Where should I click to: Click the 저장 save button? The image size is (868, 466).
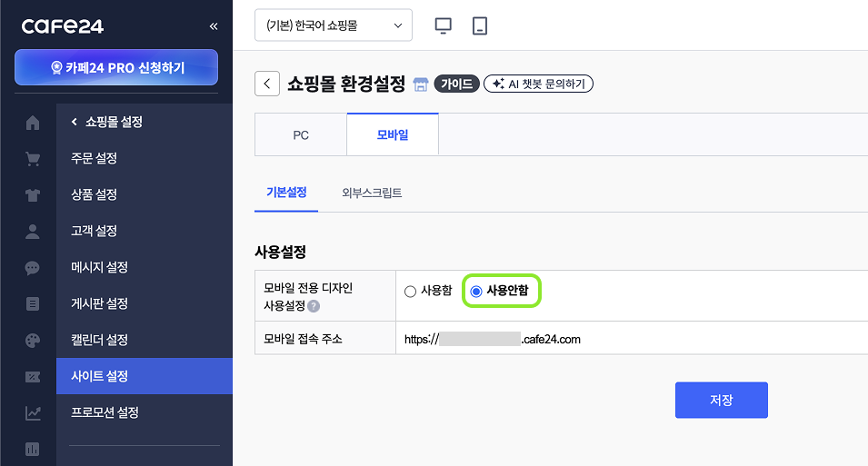click(722, 400)
